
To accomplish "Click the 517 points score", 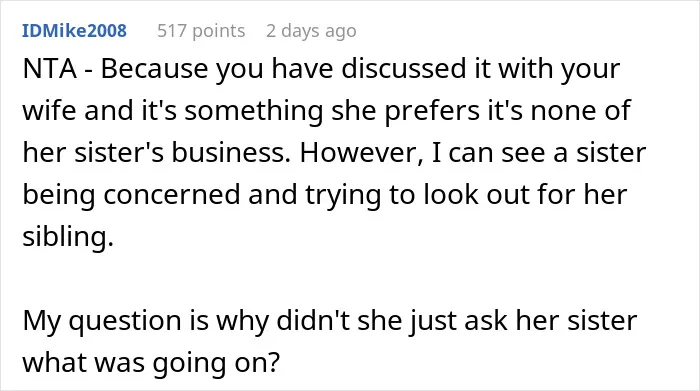I will point(201,31).
